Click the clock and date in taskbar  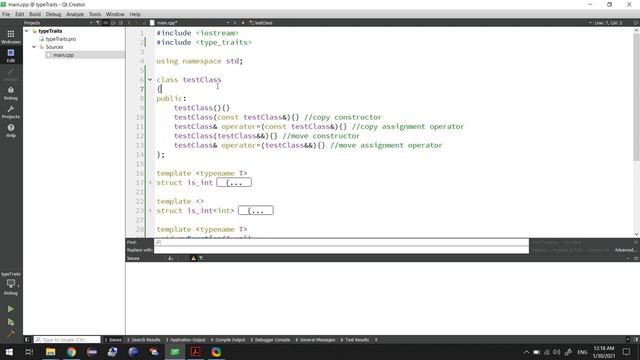click(x=604, y=352)
